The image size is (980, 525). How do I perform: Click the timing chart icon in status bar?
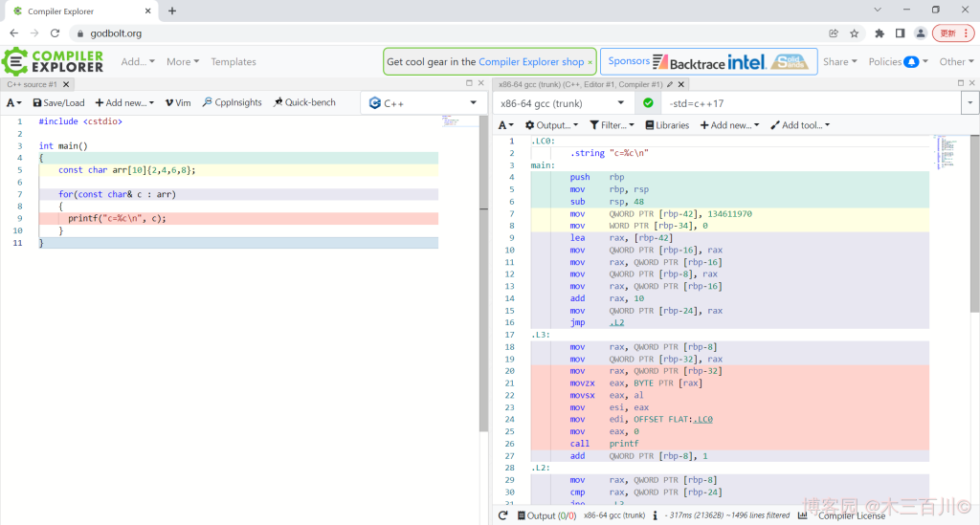pos(803,515)
